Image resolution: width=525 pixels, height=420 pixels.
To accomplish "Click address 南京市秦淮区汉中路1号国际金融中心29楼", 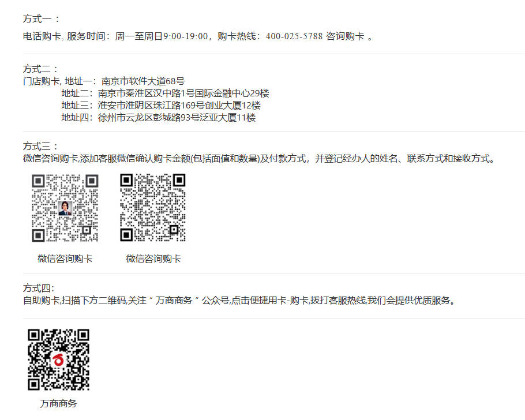I will pyautogui.click(x=183, y=93).
